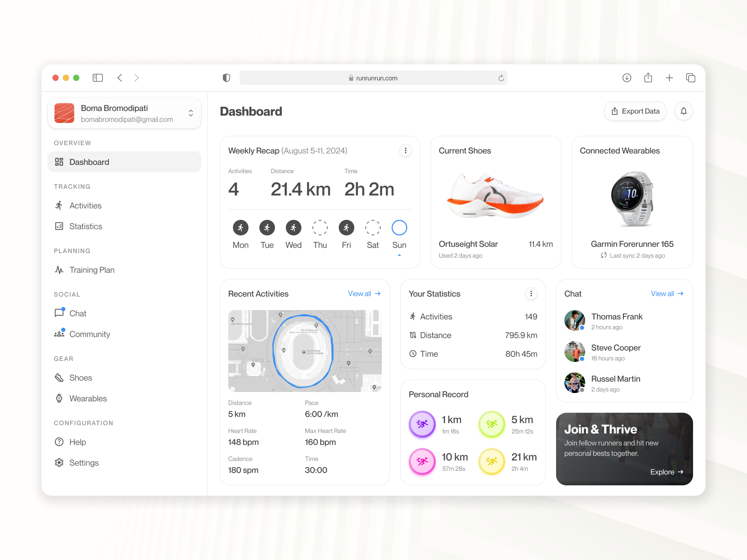Image resolution: width=747 pixels, height=560 pixels.
Task: Reload the page with refresh icon
Action: pyautogui.click(x=501, y=78)
